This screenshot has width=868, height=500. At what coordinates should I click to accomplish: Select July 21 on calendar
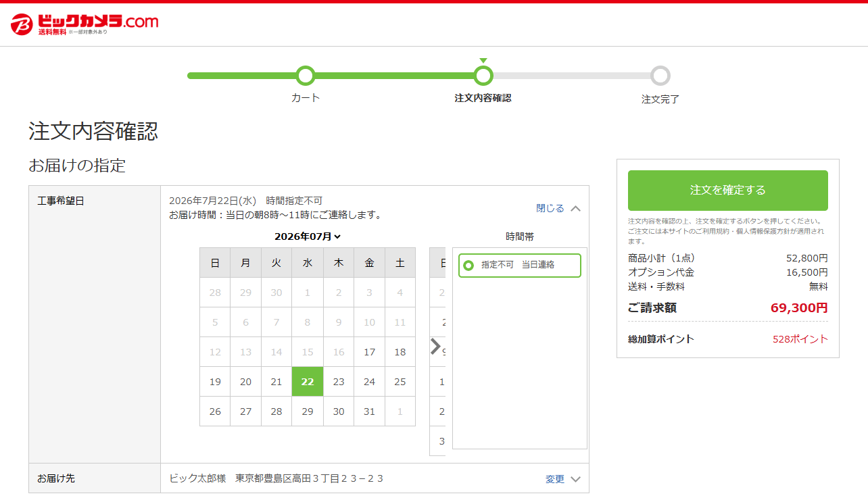tap(276, 382)
